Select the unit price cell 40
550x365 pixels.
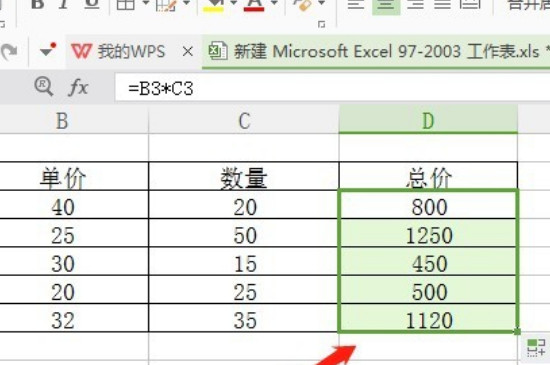click(74, 205)
